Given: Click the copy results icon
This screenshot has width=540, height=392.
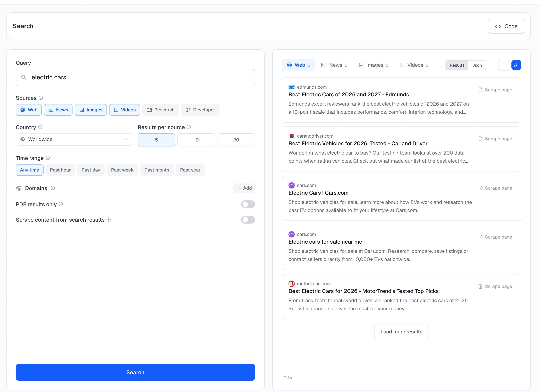Looking at the screenshot, I should [504, 65].
